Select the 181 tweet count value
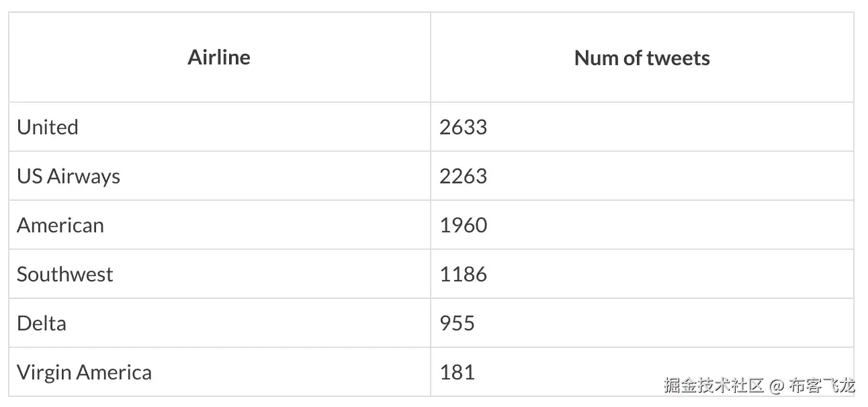 tap(457, 372)
